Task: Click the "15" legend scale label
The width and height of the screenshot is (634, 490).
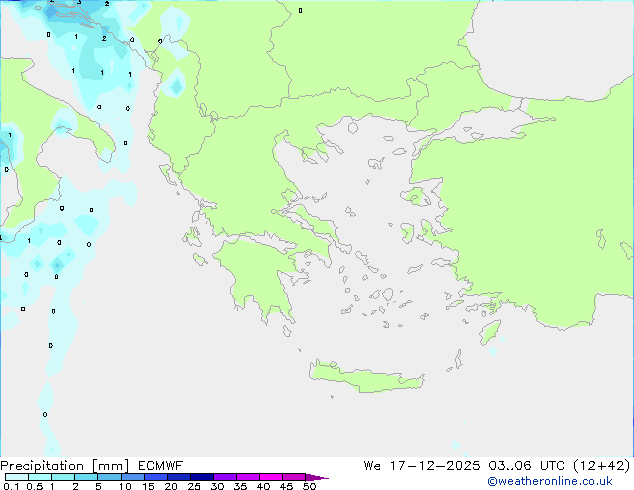Action: [148, 486]
